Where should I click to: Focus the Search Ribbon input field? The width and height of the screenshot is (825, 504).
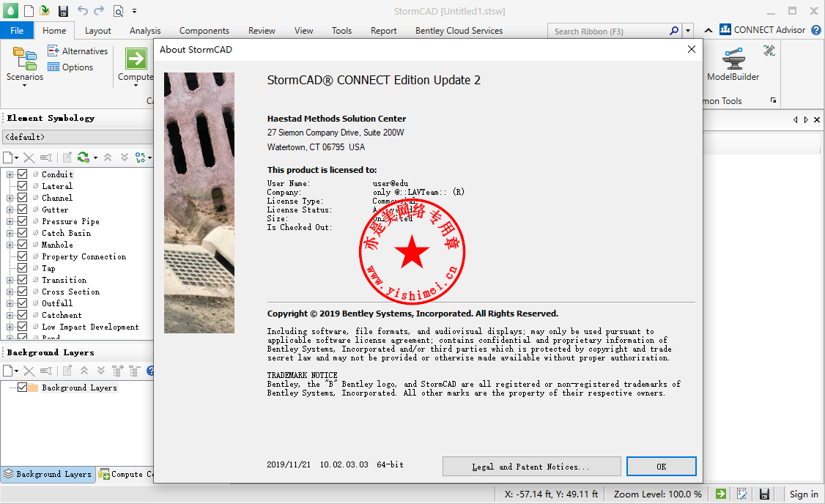pyautogui.click(x=607, y=31)
